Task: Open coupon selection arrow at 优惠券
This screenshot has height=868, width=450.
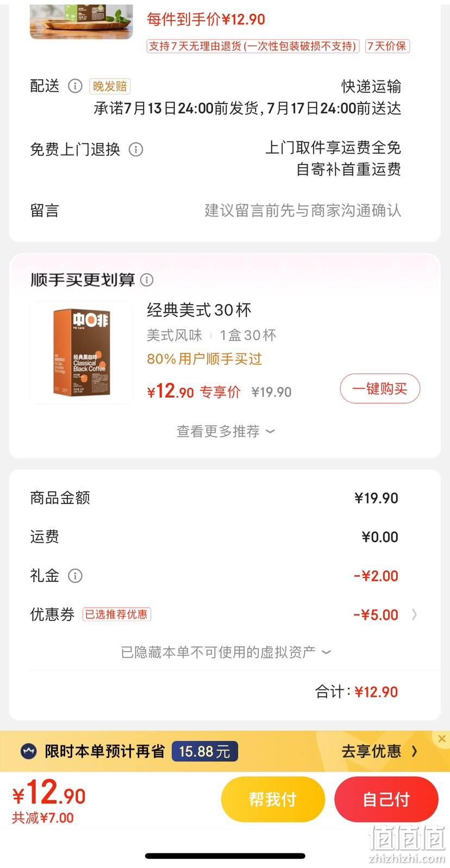Action: point(415,614)
